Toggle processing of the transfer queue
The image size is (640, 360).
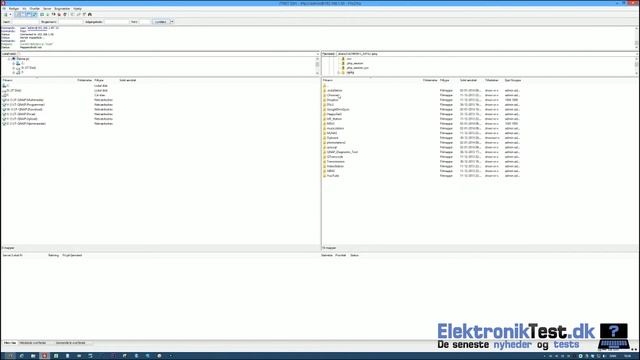tap(48, 14)
